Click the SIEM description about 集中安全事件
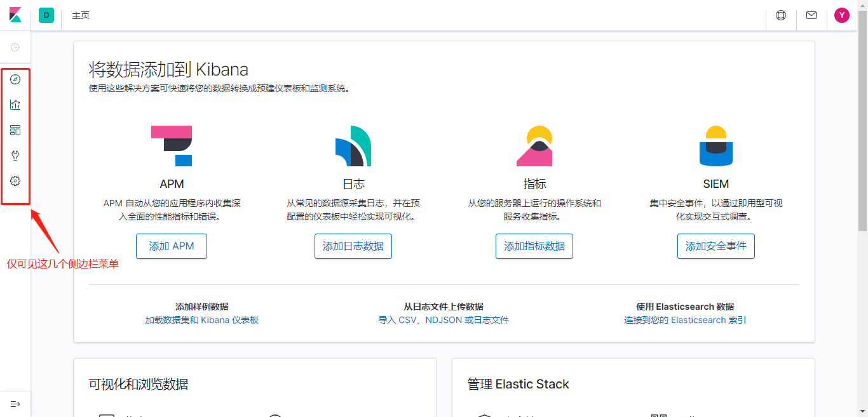This screenshot has height=417, width=868. pyautogui.click(x=716, y=210)
